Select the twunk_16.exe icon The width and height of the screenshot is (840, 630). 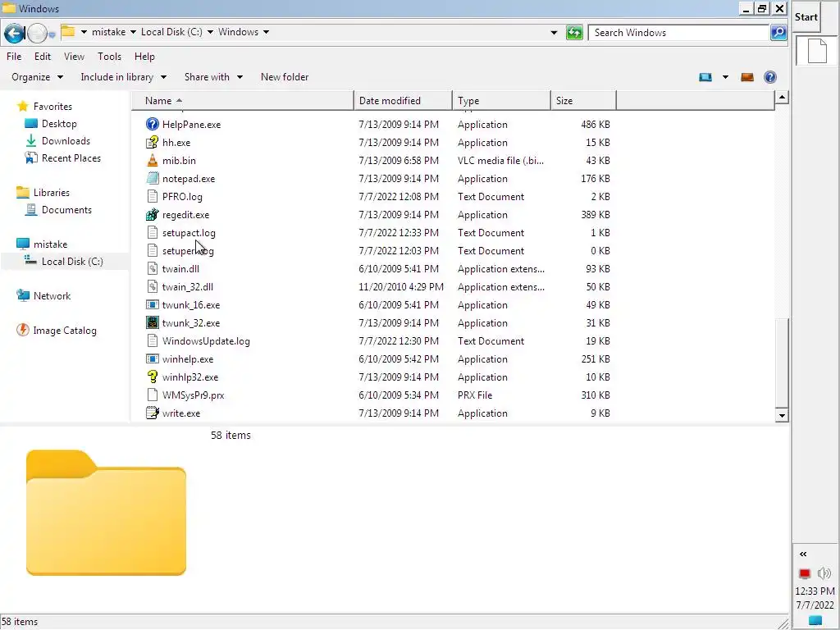coord(152,305)
